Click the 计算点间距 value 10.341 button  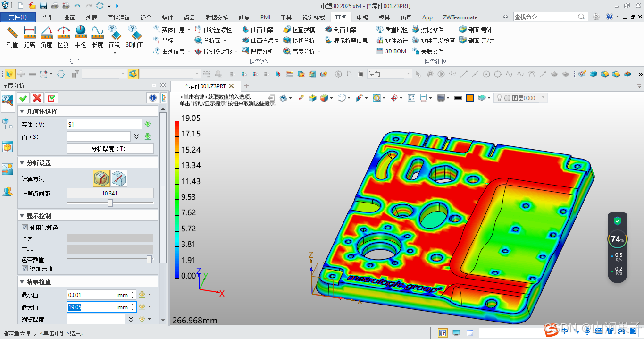pyautogui.click(x=110, y=193)
